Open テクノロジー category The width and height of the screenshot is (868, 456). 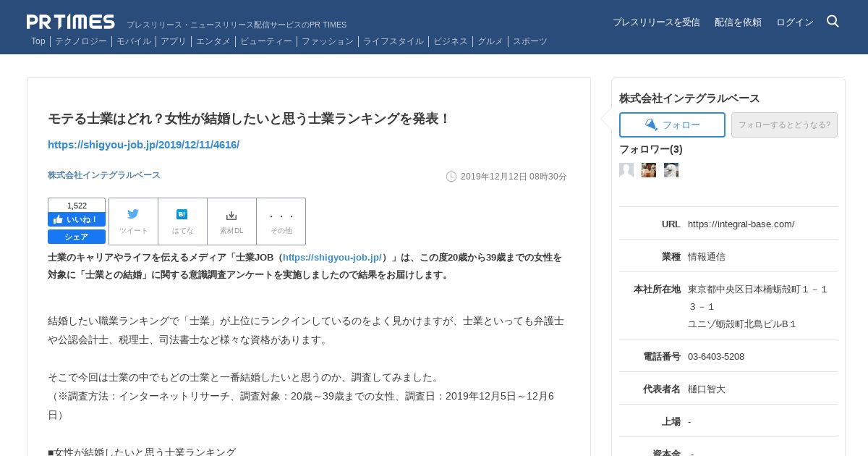pos(81,41)
